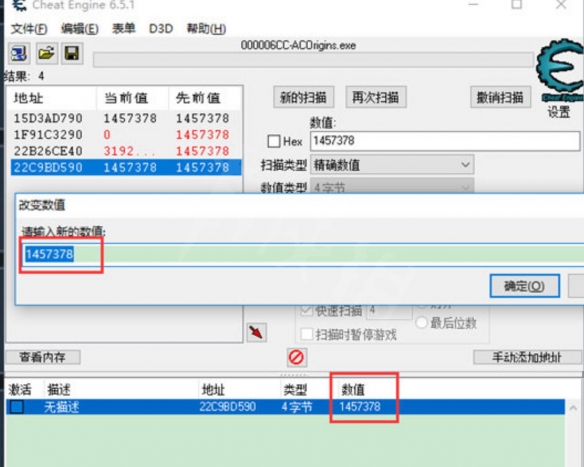Toggle the Hex checkbox
Image resolution: width=584 pixels, height=467 pixels.
click(x=274, y=142)
